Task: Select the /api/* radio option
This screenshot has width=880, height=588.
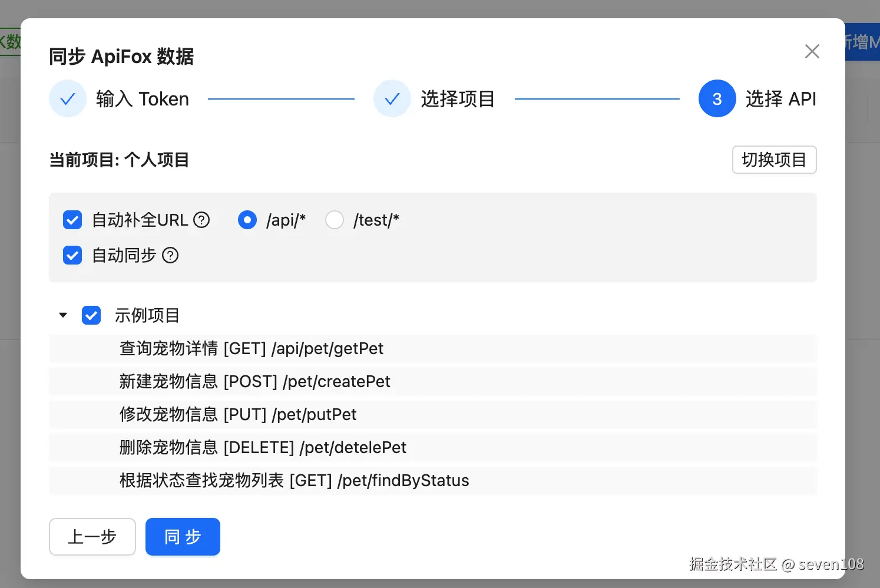Action: (x=247, y=220)
